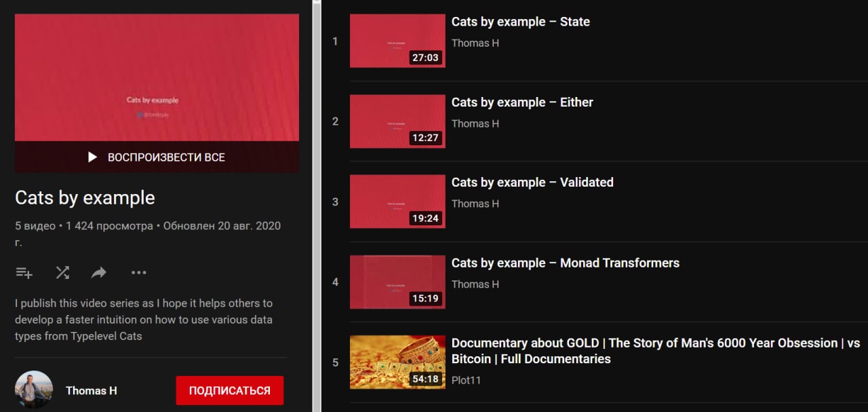Open the 'Cats by example – Validated' title
The width and height of the screenshot is (868, 412).
pyautogui.click(x=532, y=183)
